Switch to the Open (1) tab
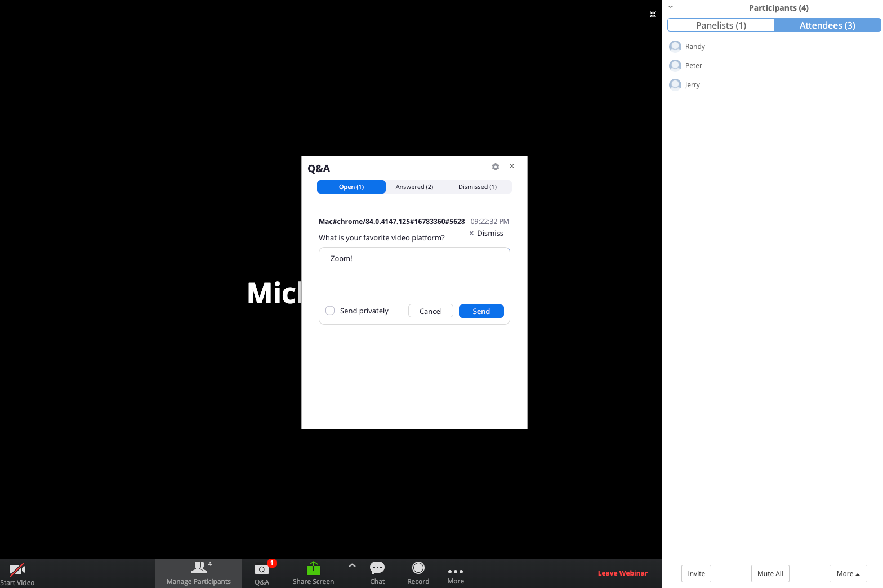 (x=351, y=187)
